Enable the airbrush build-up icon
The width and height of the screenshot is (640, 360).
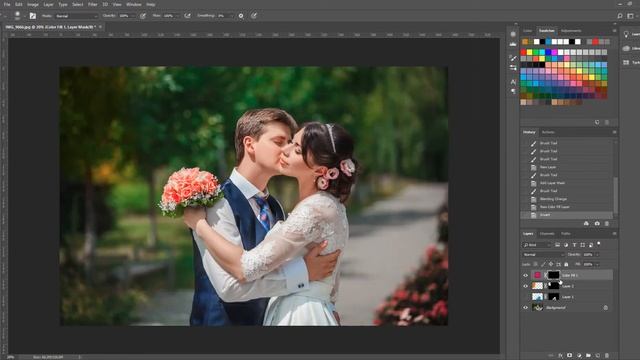(x=187, y=16)
